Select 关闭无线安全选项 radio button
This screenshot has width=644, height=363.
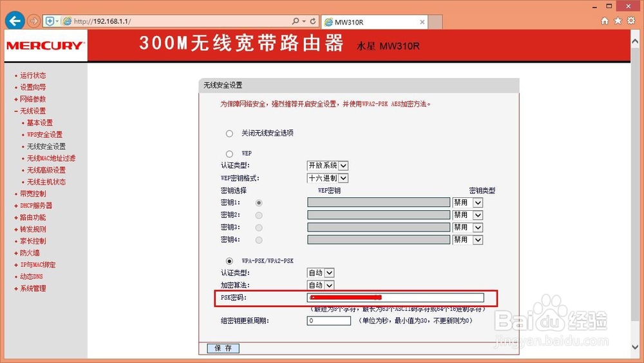pyautogui.click(x=229, y=133)
